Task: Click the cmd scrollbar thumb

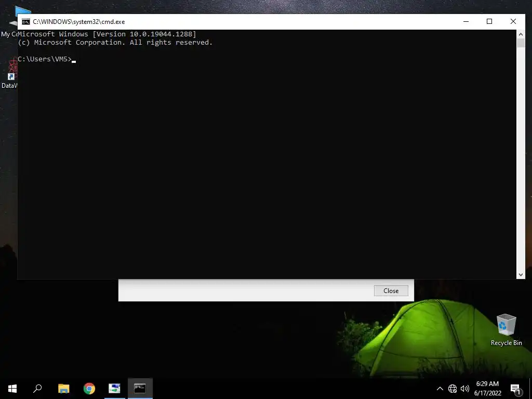Action: pyautogui.click(x=521, y=43)
